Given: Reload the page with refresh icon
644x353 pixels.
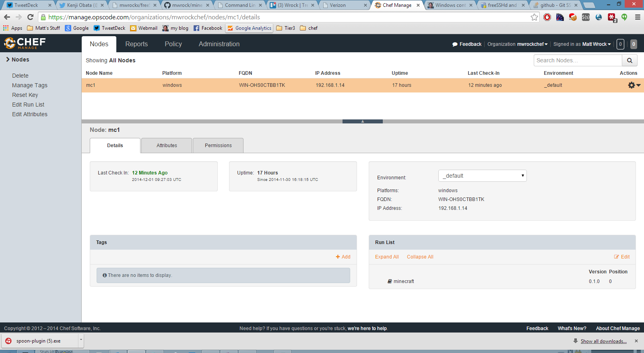Looking at the screenshot, I should click(30, 17).
